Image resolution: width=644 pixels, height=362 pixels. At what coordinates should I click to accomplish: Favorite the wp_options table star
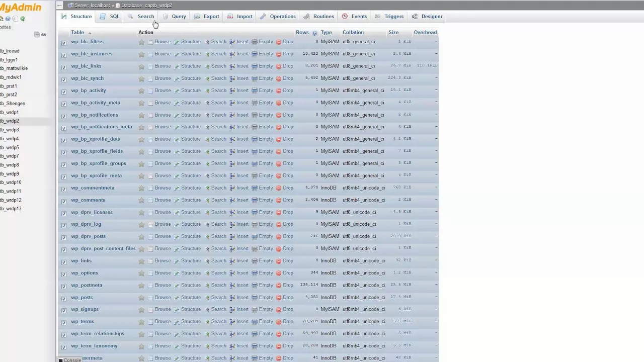141,273
